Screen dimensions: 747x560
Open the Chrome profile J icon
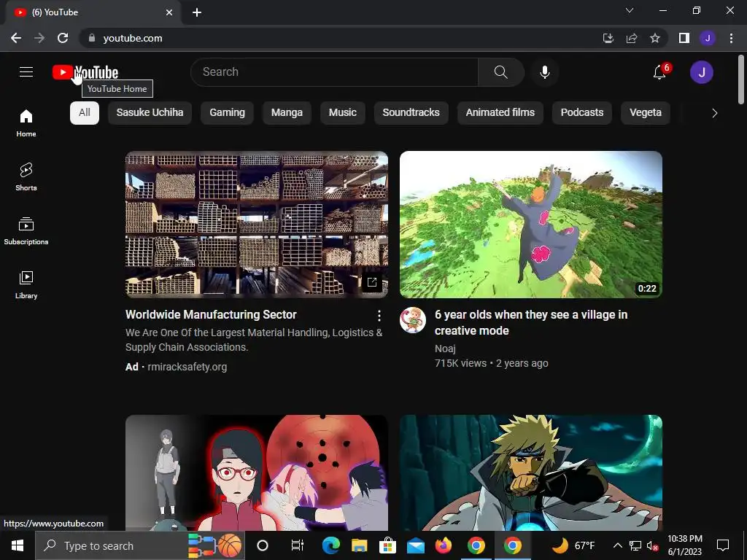[708, 38]
